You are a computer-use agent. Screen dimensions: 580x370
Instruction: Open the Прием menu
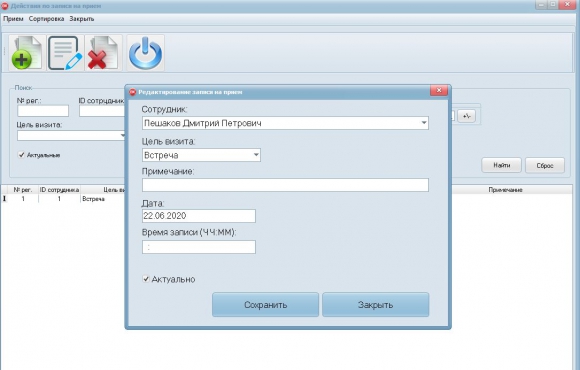click(13, 18)
